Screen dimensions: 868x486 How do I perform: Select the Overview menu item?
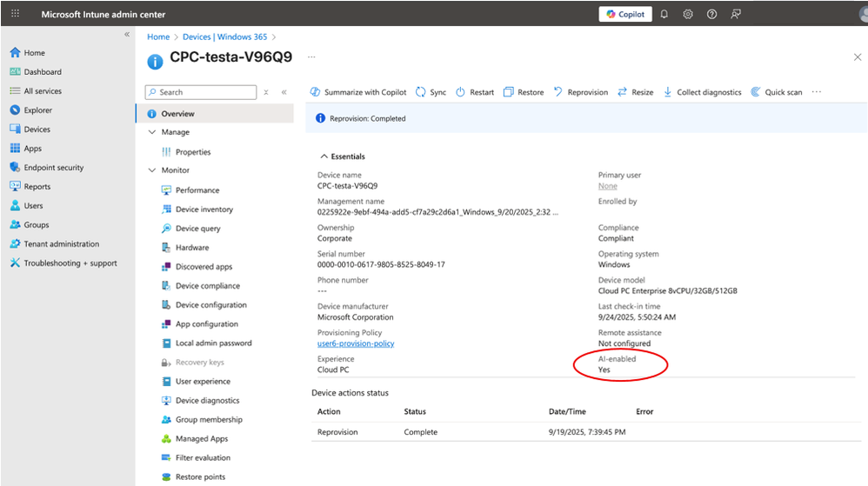pos(215,114)
